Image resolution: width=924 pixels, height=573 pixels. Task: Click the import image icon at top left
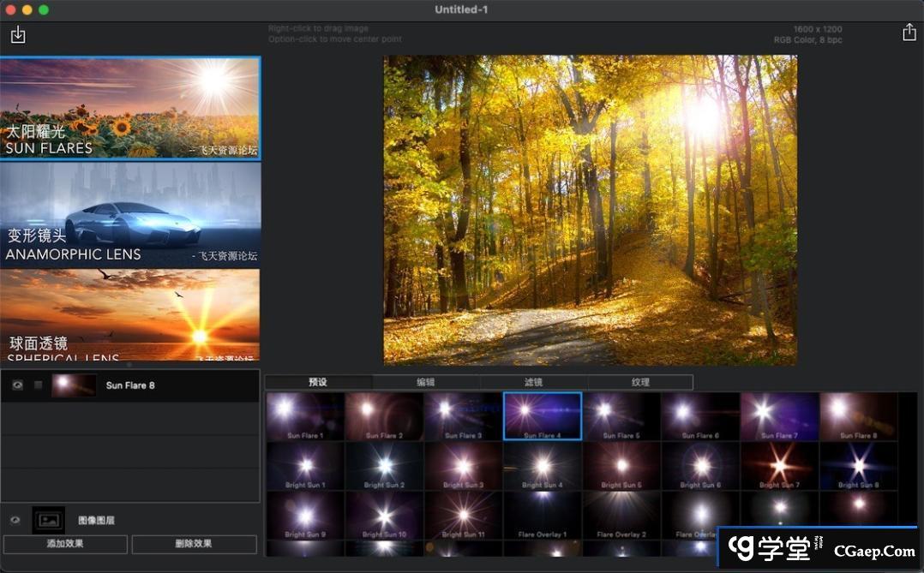[x=18, y=35]
